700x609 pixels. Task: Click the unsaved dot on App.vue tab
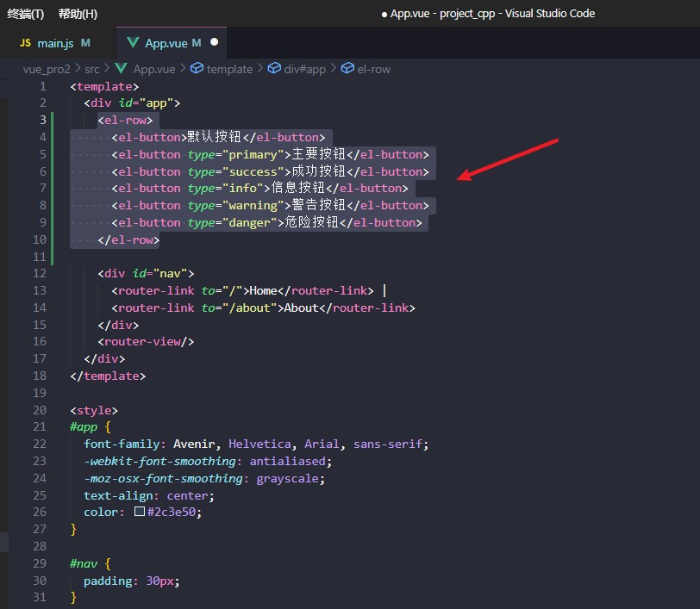(214, 42)
